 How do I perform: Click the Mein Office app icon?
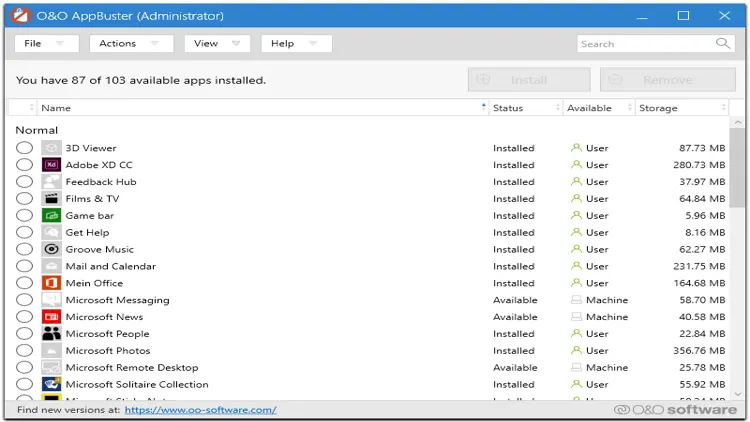[51, 283]
